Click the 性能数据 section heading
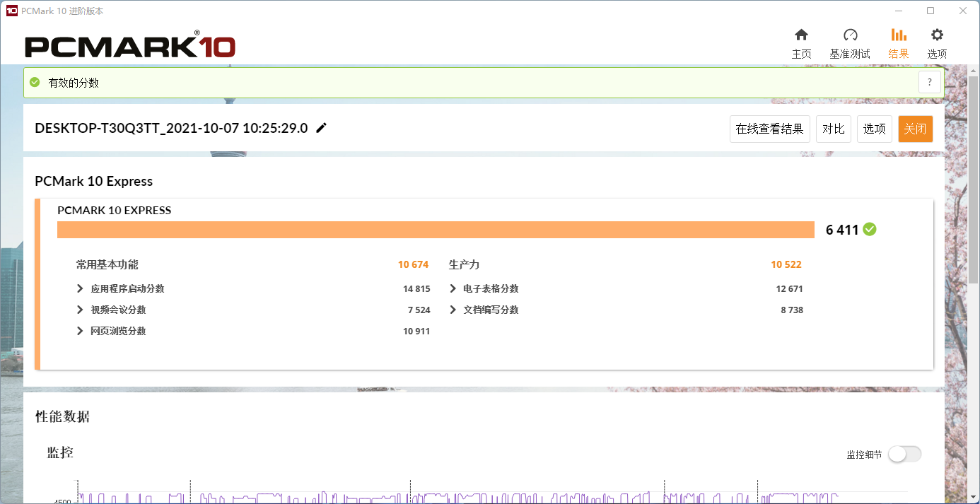 [x=62, y=416]
